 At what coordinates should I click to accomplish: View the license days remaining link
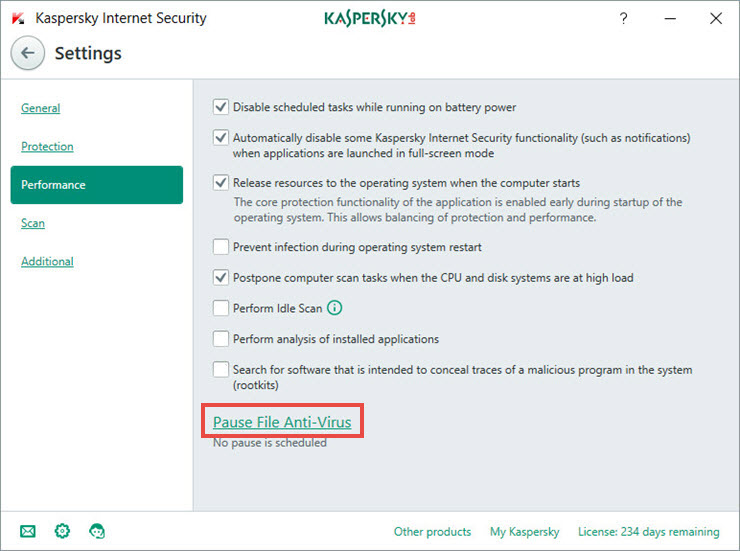(x=649, y=532)
